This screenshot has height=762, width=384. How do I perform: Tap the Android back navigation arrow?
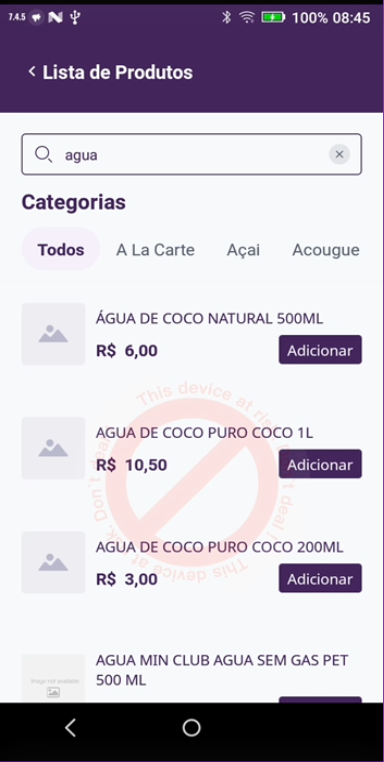[70, 727]
